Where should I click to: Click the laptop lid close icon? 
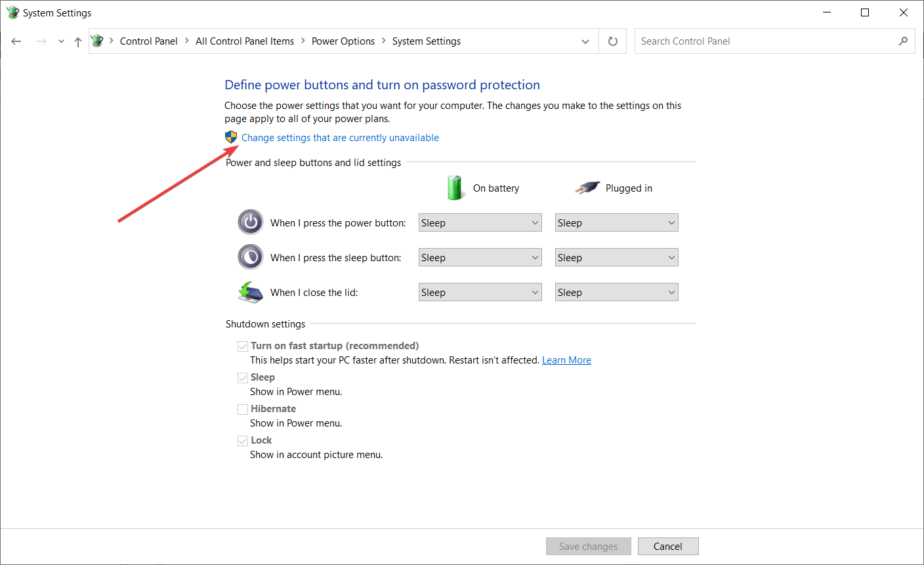click(250, 292)
